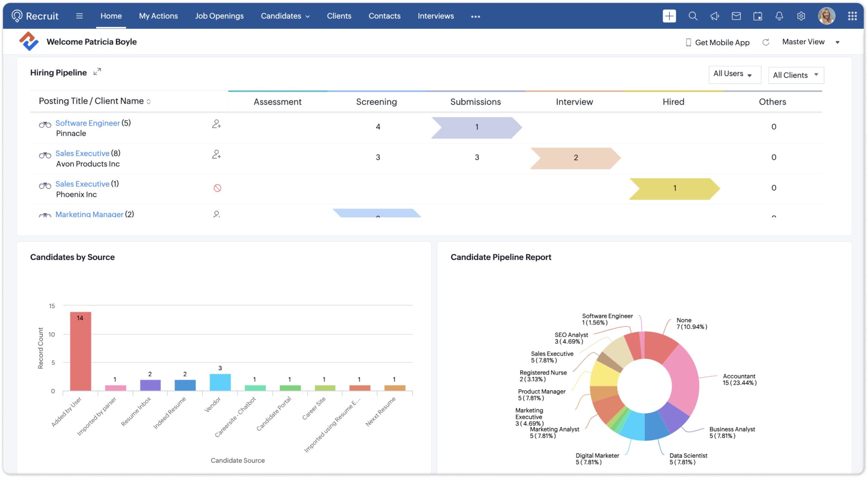Viewport: 868px width, 478px height.
Task: Open the settings gear icon
Action: click(801, 16)
